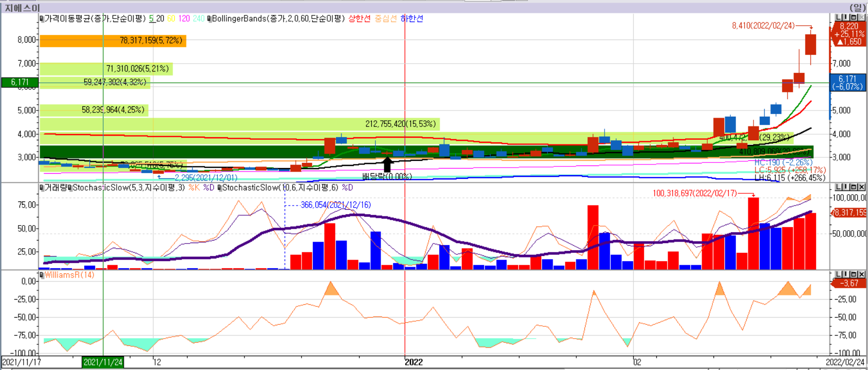Click the 8,410(2022/02/24) high price annotation

763,26
